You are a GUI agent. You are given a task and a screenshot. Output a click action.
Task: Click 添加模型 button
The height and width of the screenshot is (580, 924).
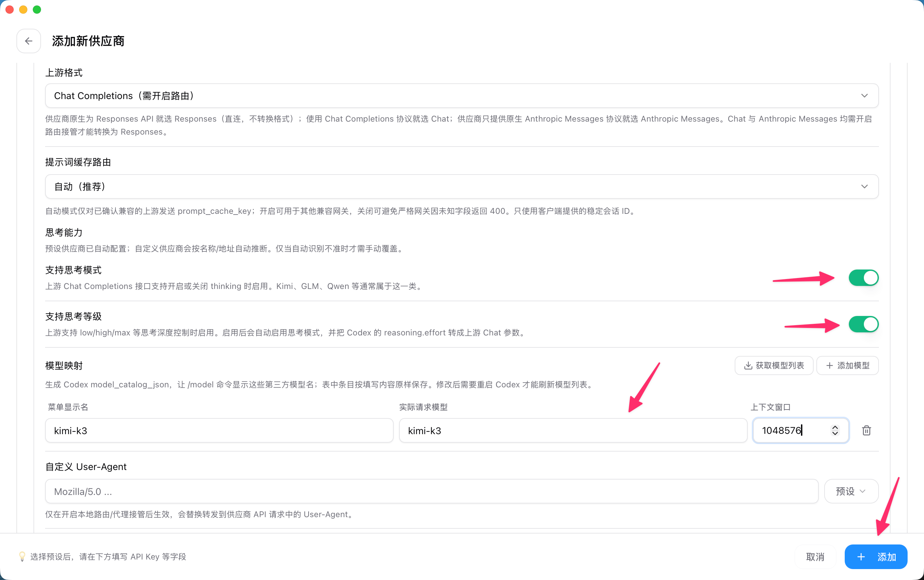click(x=848, y=365)
